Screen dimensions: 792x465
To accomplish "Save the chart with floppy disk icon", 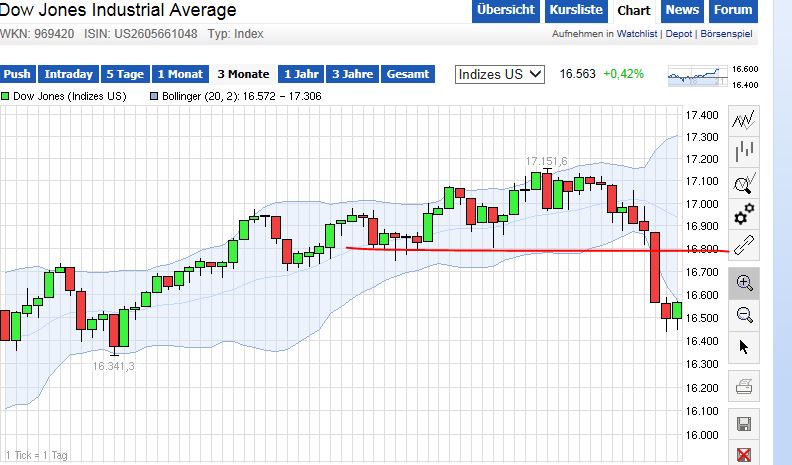I will point(744,422).
